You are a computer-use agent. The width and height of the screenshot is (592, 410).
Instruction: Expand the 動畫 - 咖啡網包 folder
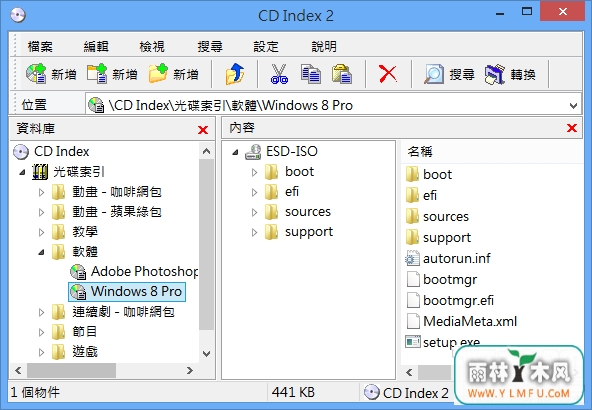pos(42,193)
